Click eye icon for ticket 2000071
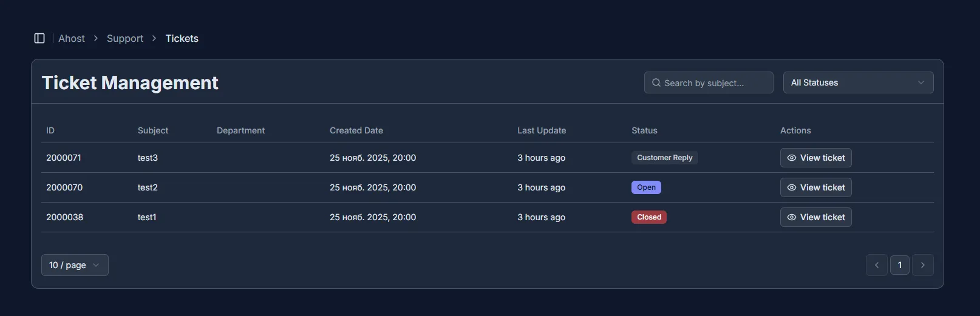The height and width of the screenshot is (316, 980). [792, 158]
